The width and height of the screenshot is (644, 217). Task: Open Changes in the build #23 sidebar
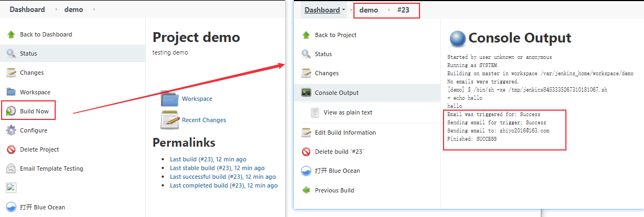click(x=327, y=73)
